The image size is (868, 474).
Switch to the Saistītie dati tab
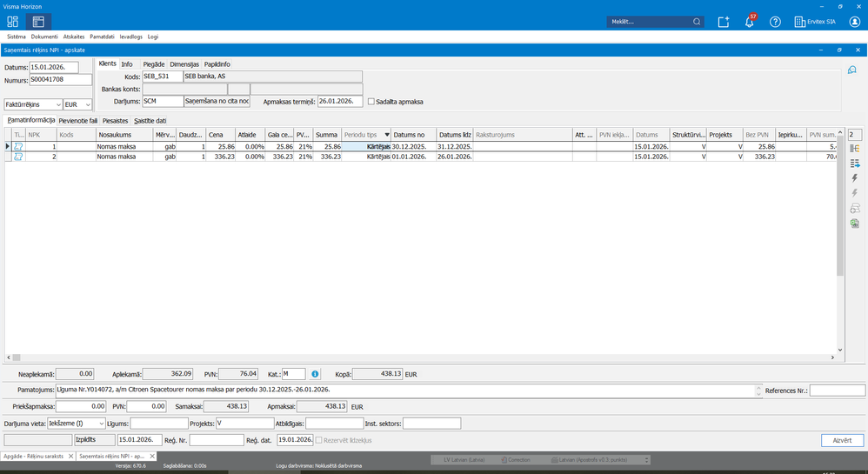click(150, 121)
